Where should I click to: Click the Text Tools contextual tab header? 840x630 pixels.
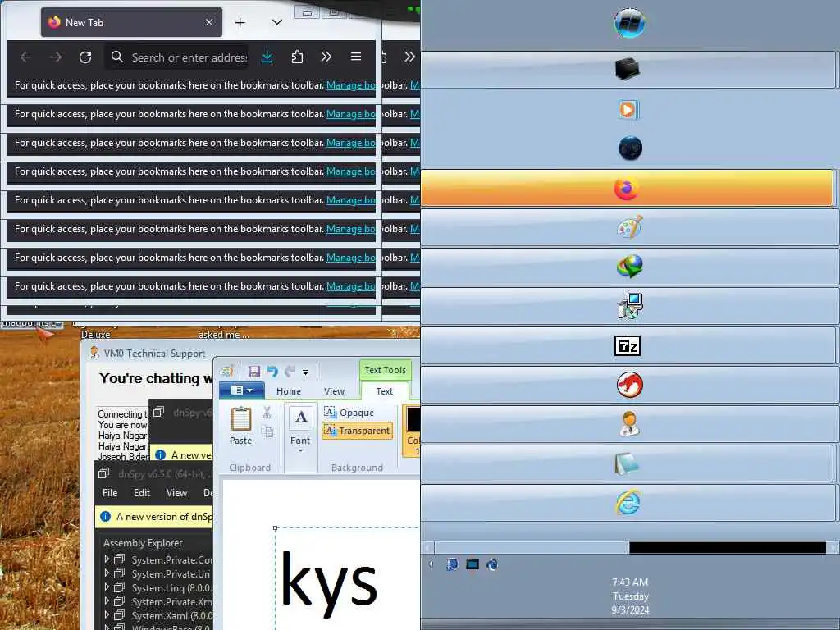pyautogui.click(x=386, y=370)
